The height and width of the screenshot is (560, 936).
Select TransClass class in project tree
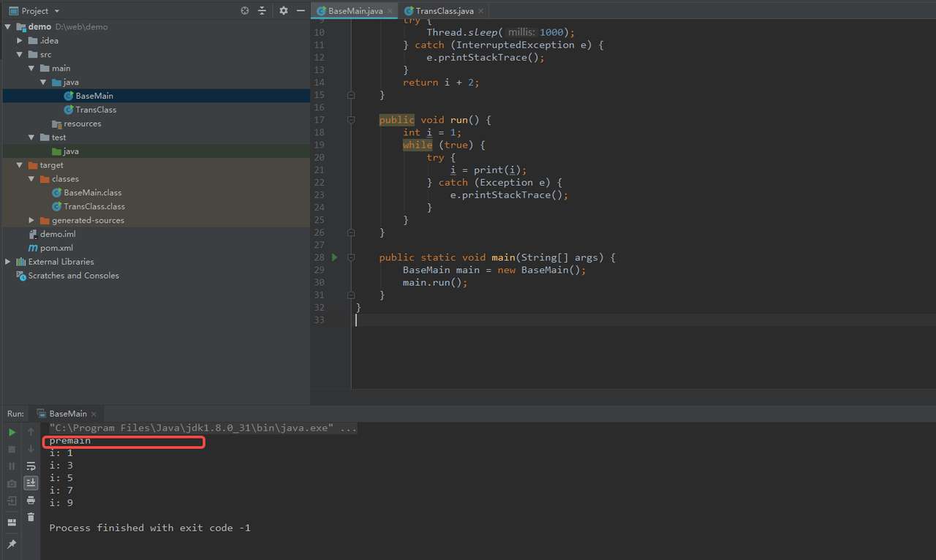[96, 110]
